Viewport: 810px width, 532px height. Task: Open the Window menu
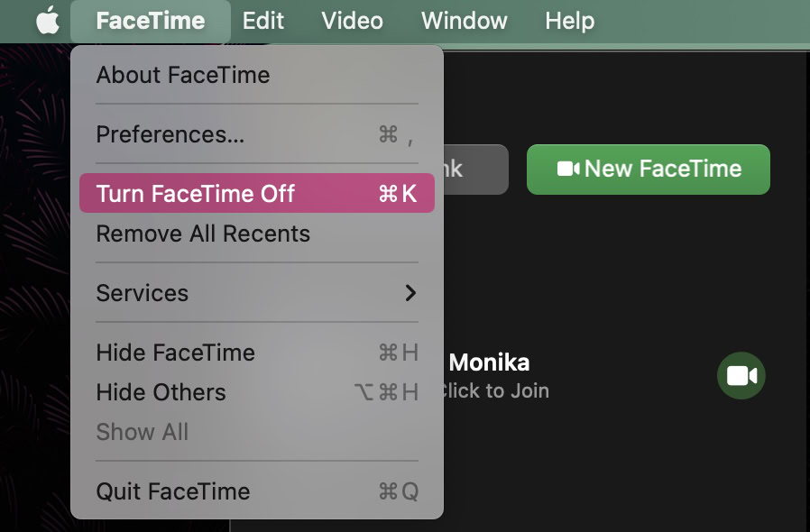(x=464, y=20)
